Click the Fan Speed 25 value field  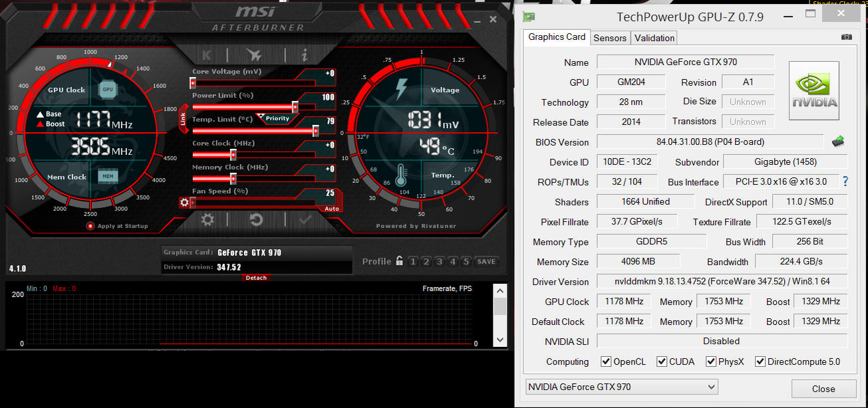[327, 193]
